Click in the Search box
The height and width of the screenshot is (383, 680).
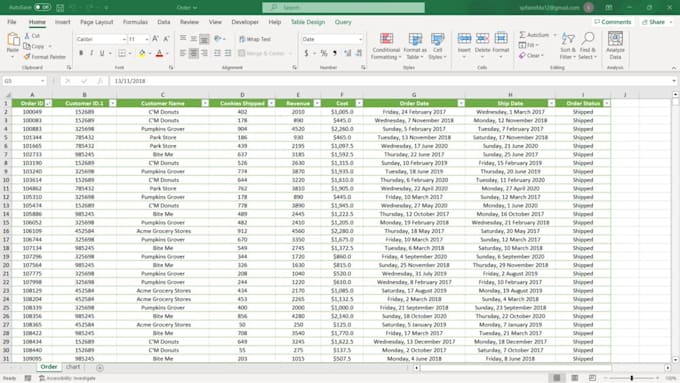343,7
